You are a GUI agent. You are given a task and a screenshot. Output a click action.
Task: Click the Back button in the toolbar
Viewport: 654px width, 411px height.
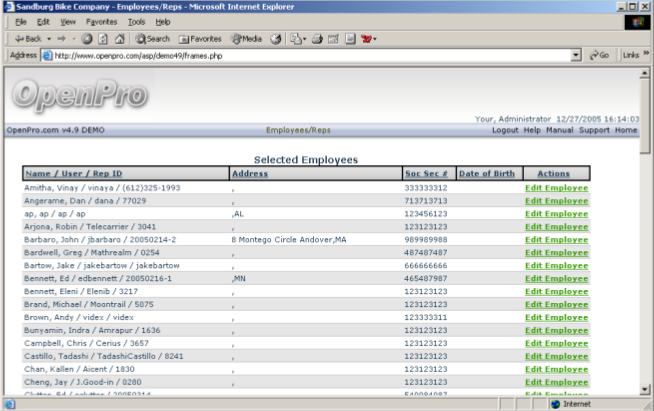tap(26, 39)
